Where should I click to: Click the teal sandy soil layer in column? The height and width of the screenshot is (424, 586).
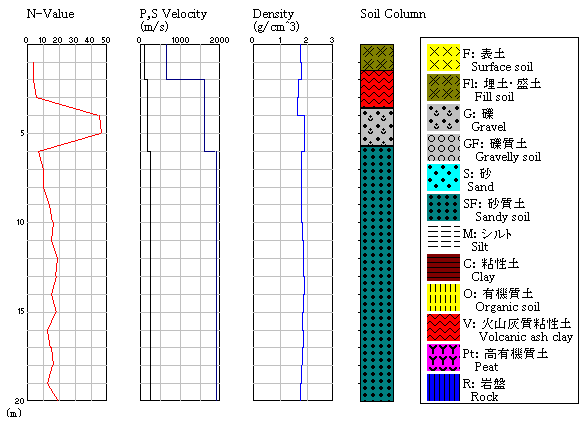(377, 274)
